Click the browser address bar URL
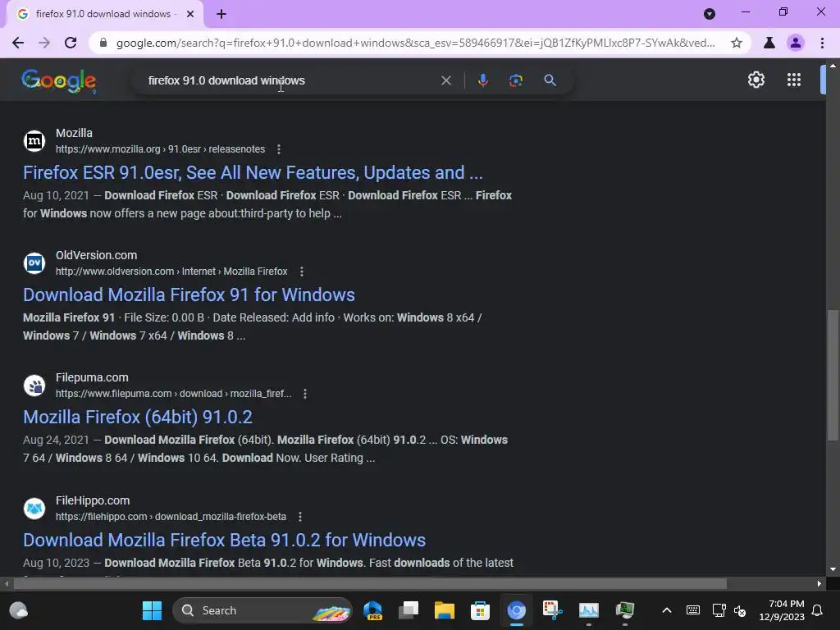 [x=416, y=43]
